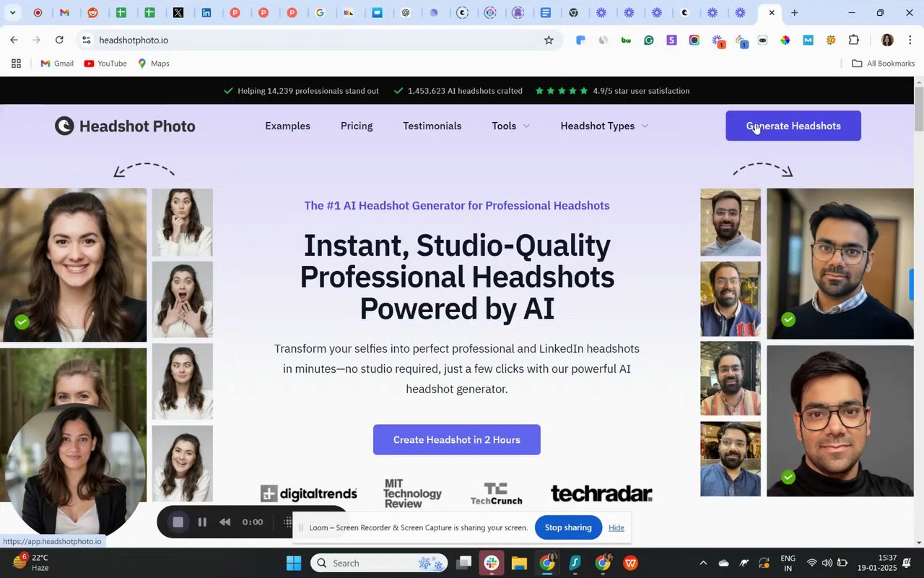Bookmark this page with the star icon
This screenshot has width=924, height=578.
click(549, 40)
